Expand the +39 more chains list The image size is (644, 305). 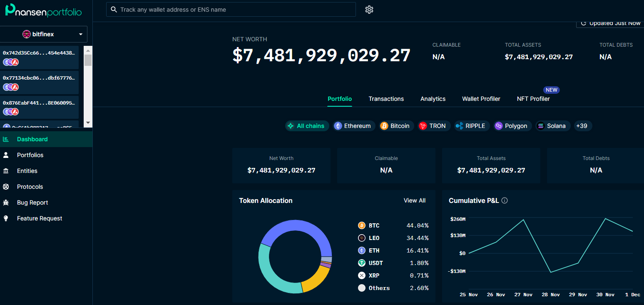(582, 126)
